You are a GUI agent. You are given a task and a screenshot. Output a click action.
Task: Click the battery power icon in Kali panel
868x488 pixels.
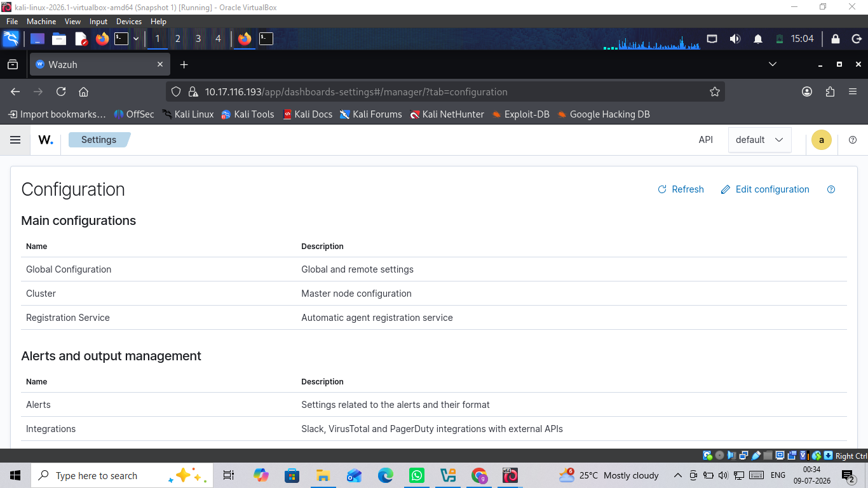780,39
